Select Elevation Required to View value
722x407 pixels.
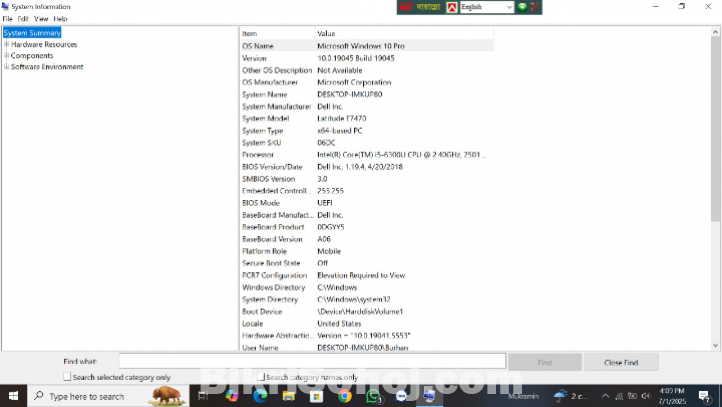tap(361, 275)
